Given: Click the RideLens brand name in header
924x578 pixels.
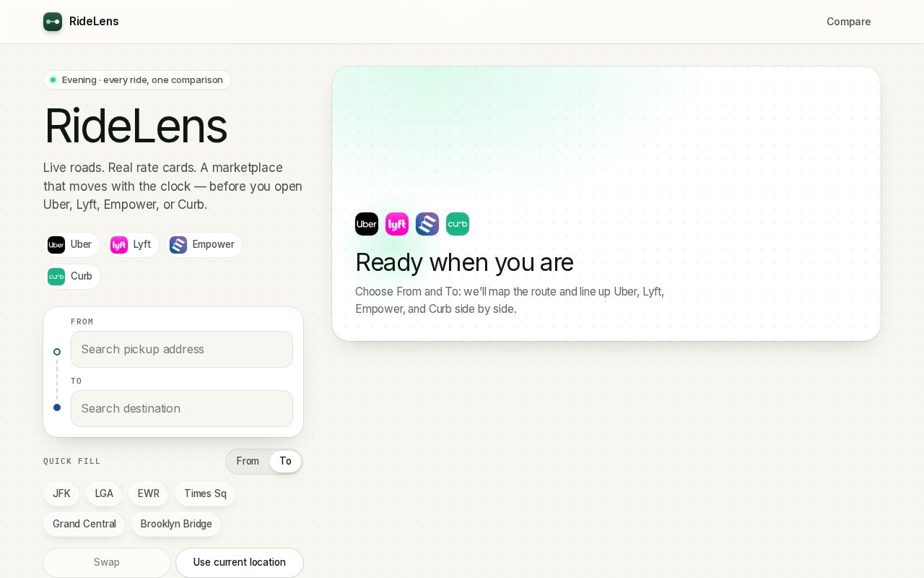Looking at the screenshot, I should (94, 22).
